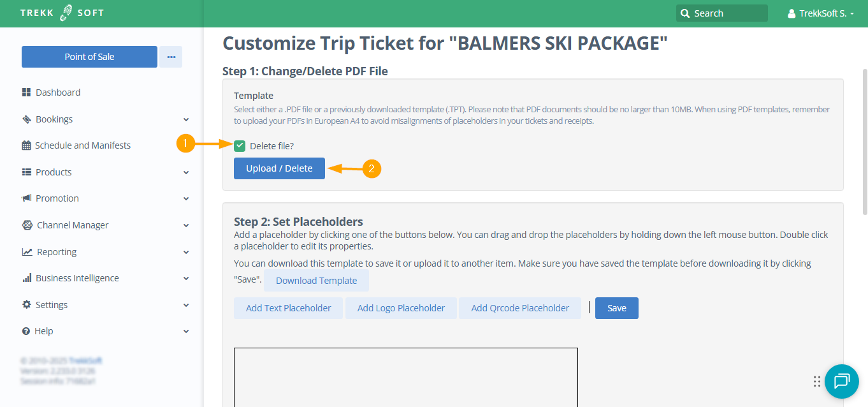Click the Dashboard grid icon
The height and width of the screenshot is (407, 868).
[x=26, y=93]
